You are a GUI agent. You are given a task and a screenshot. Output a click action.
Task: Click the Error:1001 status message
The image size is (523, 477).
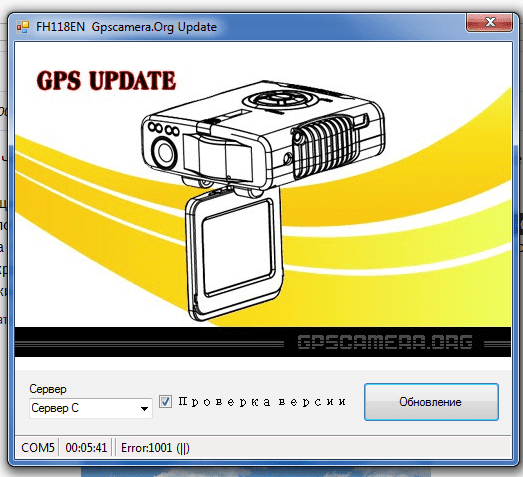pos(155,448)
